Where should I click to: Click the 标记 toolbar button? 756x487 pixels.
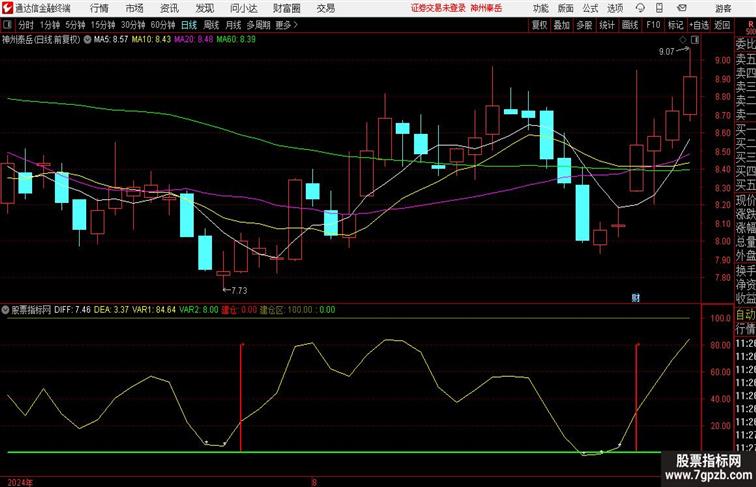[x=675, y=25]
